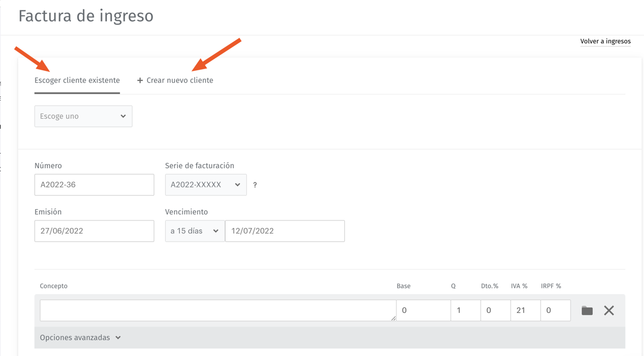Click the Número field showing A2022-36
The image size is (644, 356).
tap(94, 185)
